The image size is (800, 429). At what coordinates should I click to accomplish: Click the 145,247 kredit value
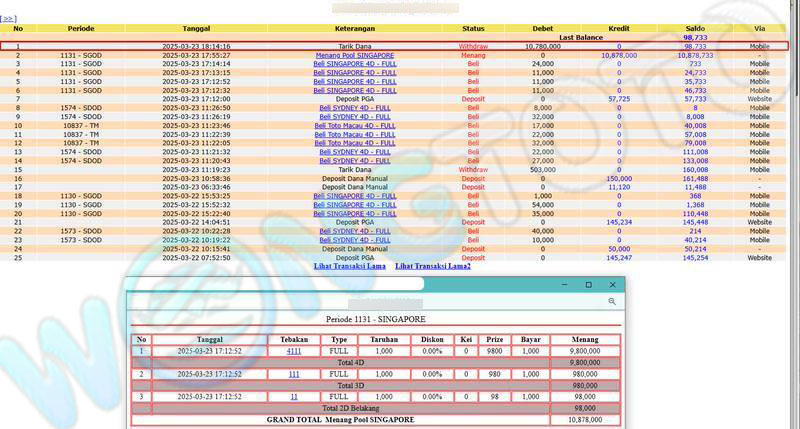click(619, 258)
